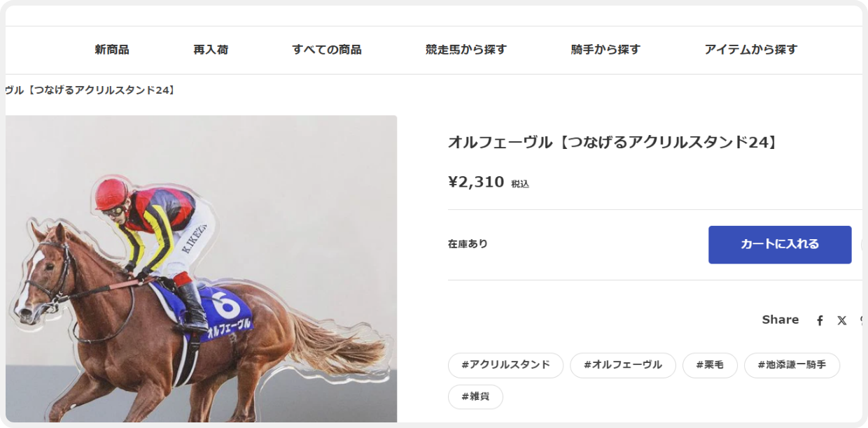Select アイテムから探す in the navigation bar

coord(751,50)
